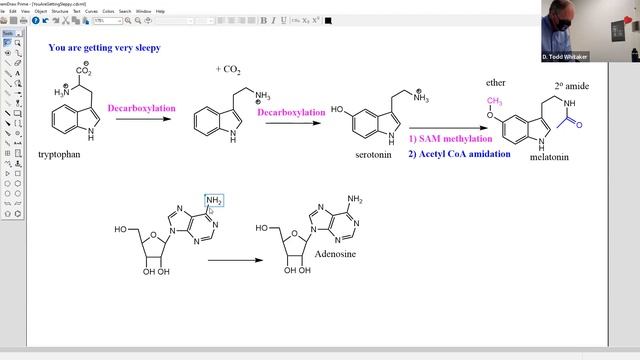The image size is (640, 360).
Task: Select the Table tool
Action: [x=7, y=153]
